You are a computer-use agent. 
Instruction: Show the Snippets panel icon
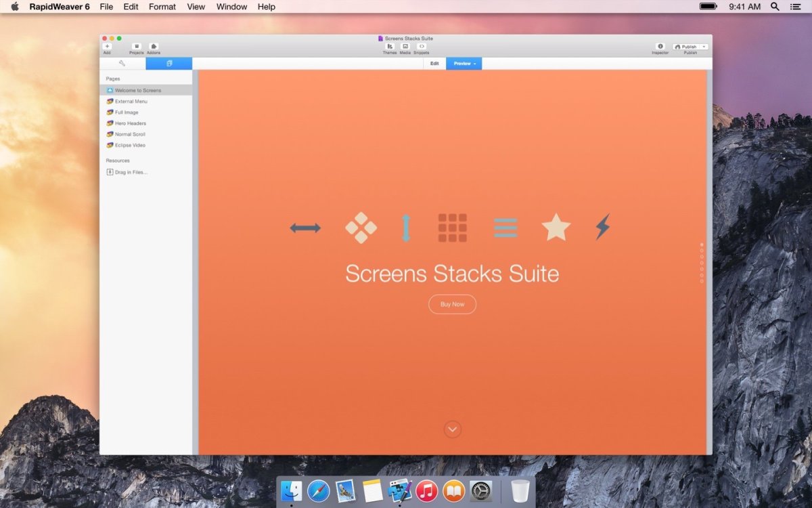click(422, 46)
